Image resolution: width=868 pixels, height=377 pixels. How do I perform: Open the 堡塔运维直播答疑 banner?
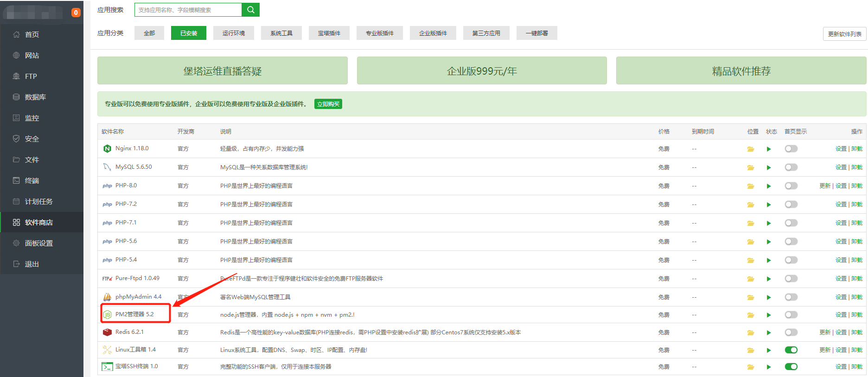tap(223, 70)
